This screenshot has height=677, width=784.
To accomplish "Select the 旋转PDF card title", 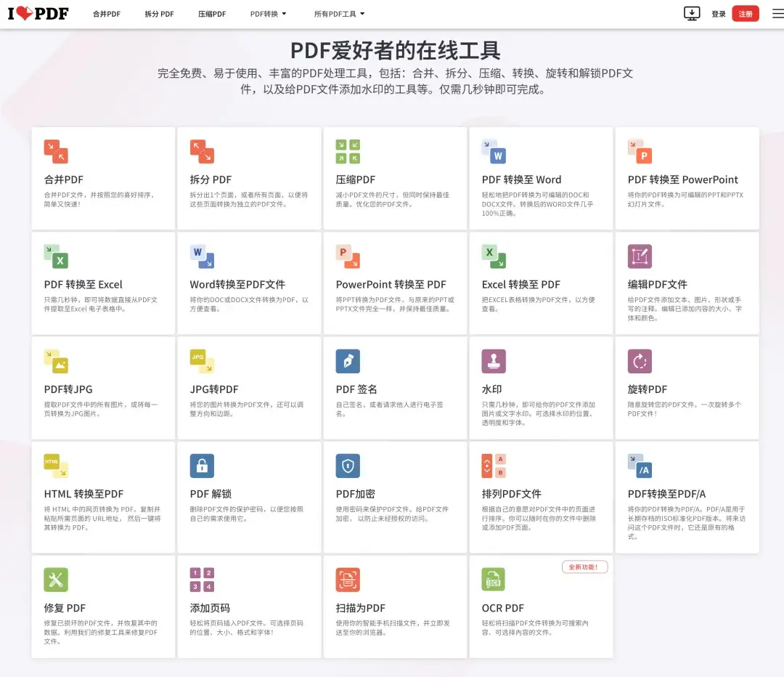I will coord(648,389).
